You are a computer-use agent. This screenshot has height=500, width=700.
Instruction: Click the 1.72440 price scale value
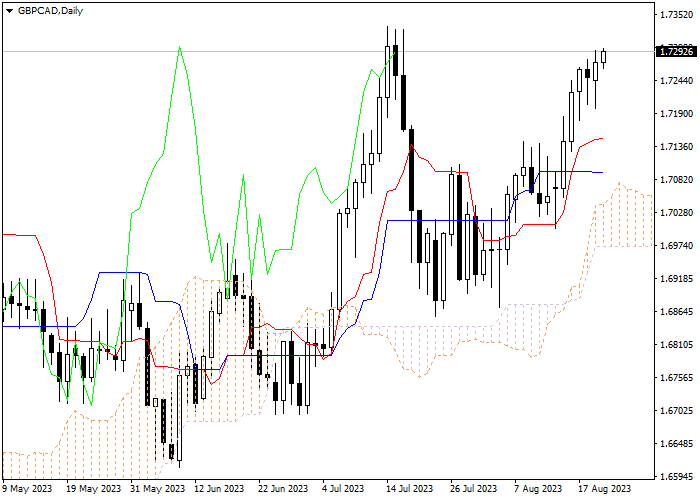[x=676, y=81]
